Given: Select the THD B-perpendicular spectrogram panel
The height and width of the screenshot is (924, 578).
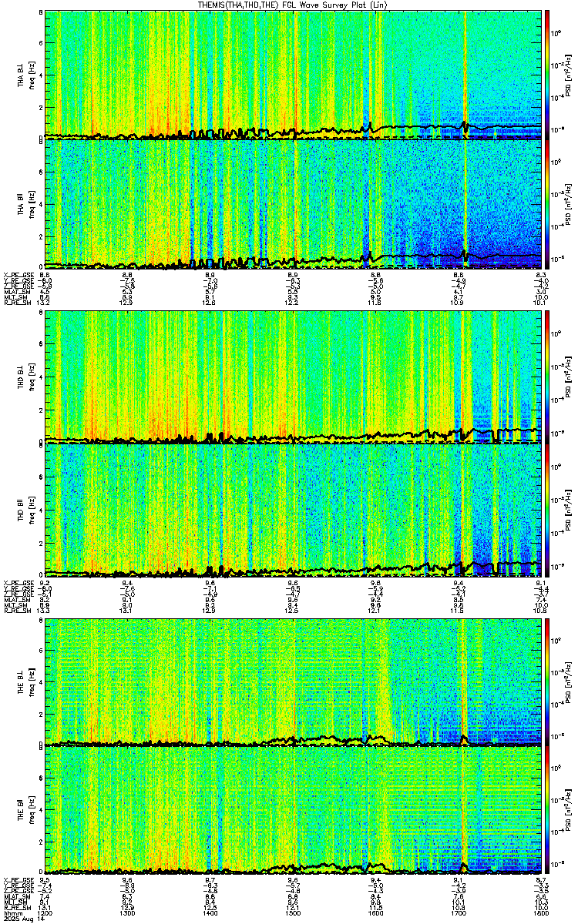Looking at the screenshot, I should coord(294,378).
